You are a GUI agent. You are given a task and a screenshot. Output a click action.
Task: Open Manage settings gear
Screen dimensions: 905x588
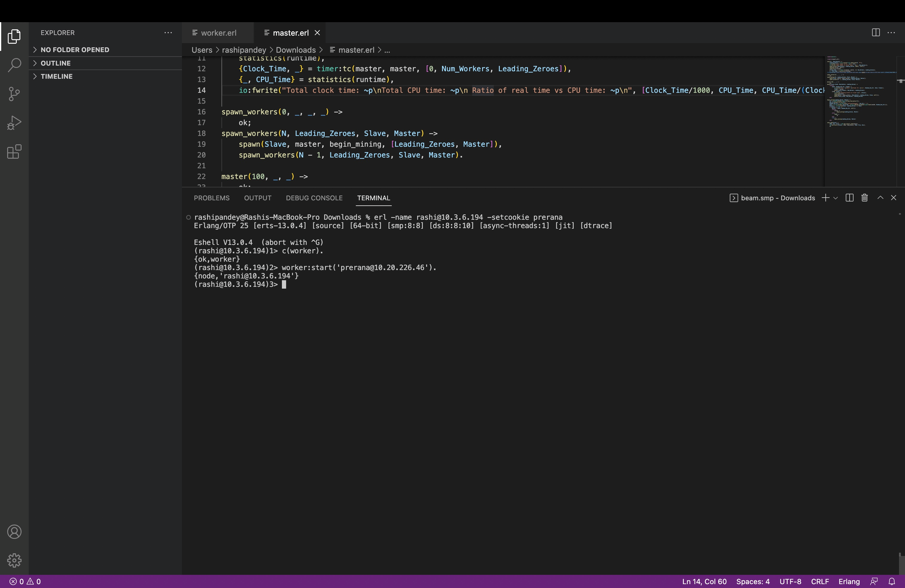(14, 560)
